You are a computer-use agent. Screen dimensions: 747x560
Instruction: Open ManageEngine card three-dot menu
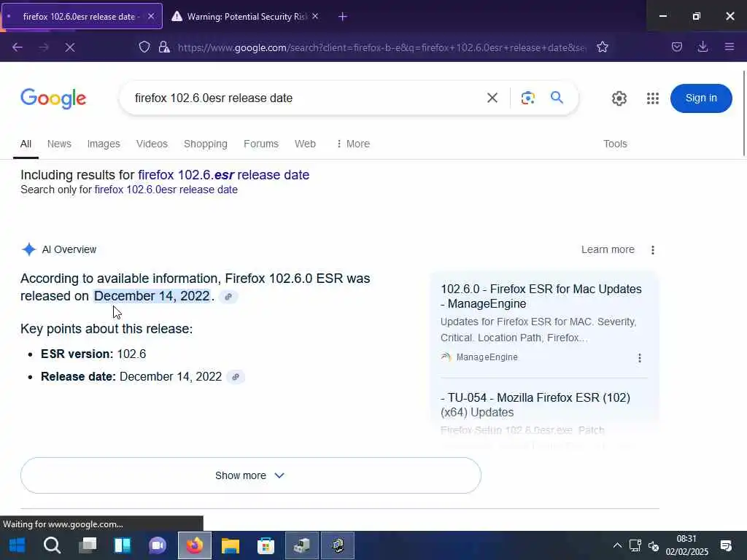click(639, 358)
